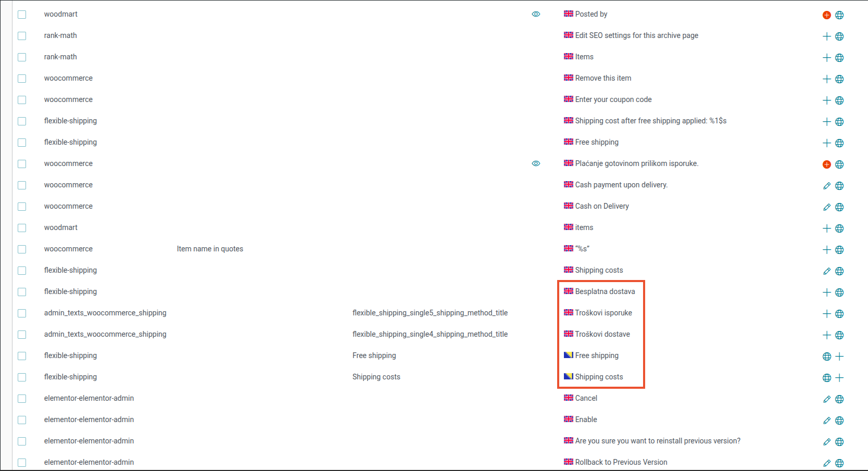Check the box for the "Posted by" row

coord(22,15)
